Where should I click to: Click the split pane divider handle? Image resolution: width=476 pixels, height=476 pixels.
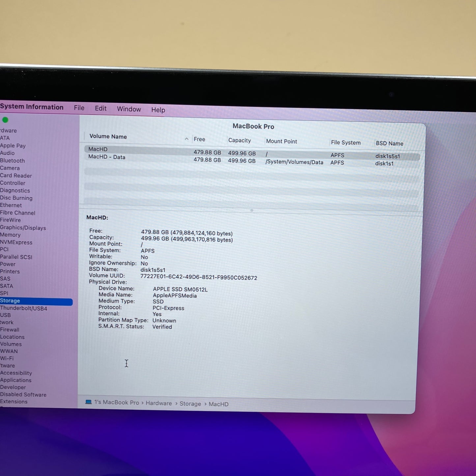[252, 210]
